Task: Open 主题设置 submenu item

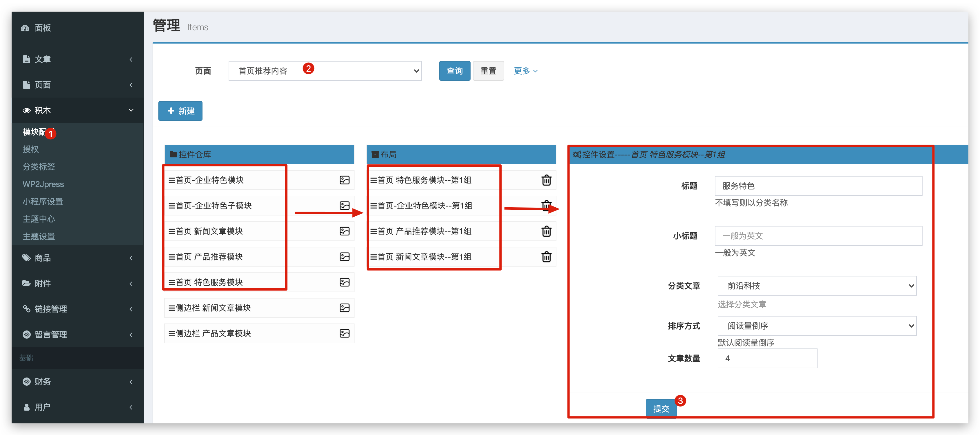Action: click(x=39, y=237)
